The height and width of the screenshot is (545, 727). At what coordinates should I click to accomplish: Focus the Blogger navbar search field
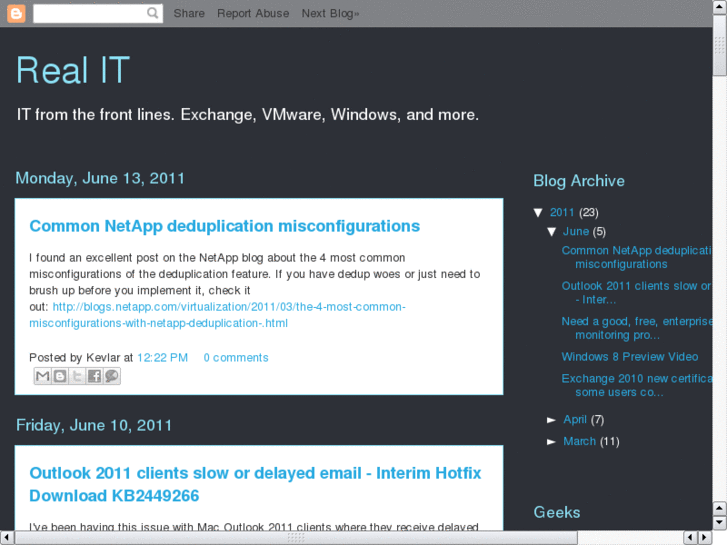click(98, 13)
